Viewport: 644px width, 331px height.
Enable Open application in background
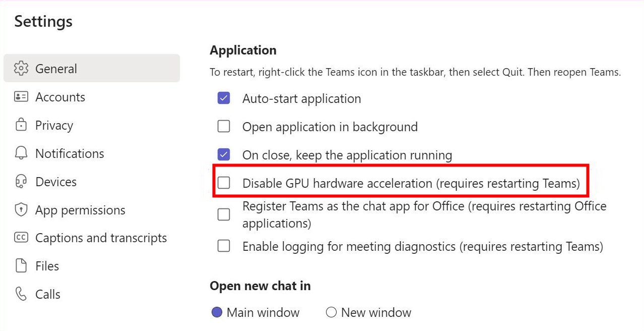pyautogui.click(x=224, y=127)
